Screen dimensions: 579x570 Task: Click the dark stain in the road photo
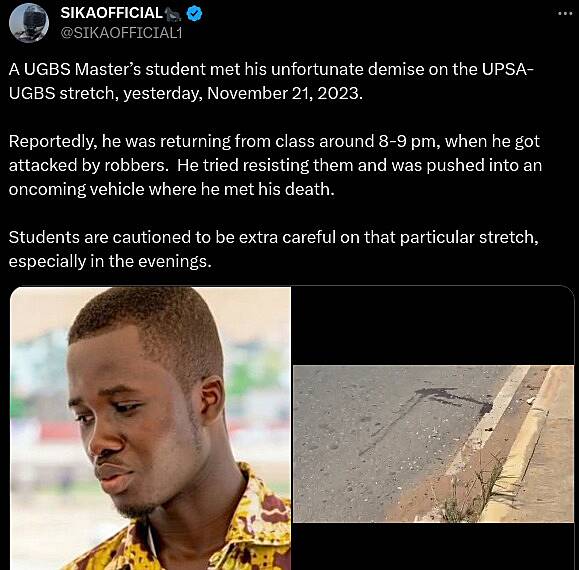[452, 400]
